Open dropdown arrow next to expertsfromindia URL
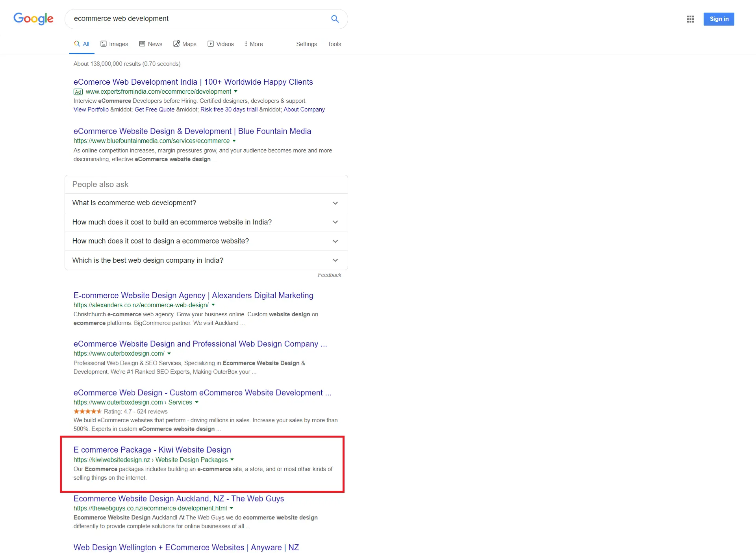 [x=236, y=91]
